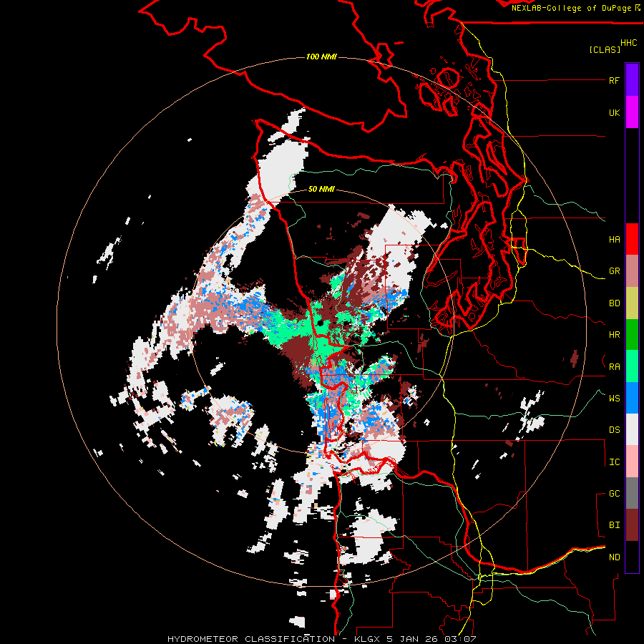Click the NEXLAB-College of DuPage text
644x644 pixels.
tap(571, 8)
